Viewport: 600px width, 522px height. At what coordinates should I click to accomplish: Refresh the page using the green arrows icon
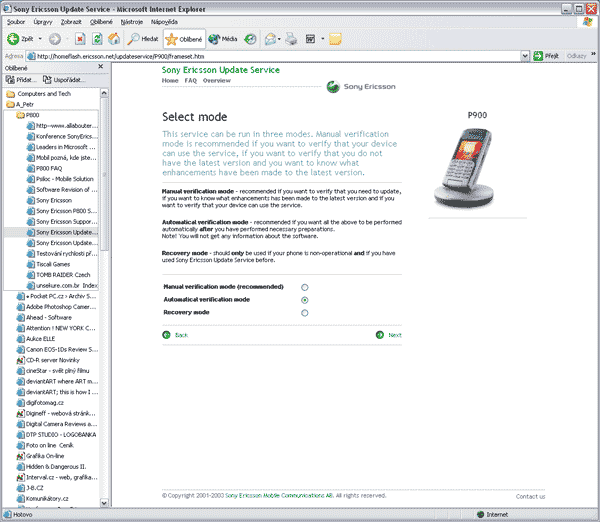[x=97, y=39]
